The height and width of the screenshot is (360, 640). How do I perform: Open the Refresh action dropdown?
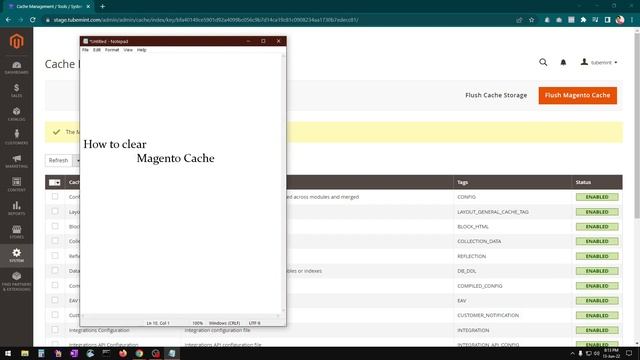point(77,160)
